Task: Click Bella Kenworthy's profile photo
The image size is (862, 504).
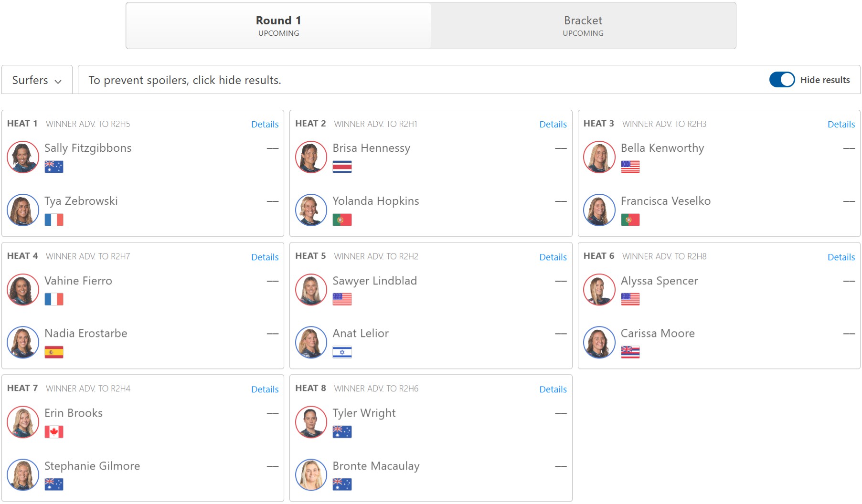Action: tap(599, 157)
